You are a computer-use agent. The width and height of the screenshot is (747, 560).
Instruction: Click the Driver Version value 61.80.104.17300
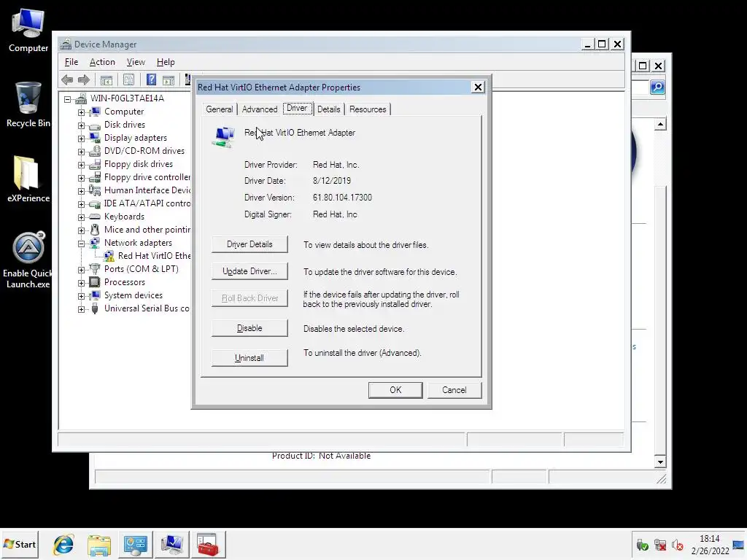pyautogui.click(x=342, y=198)
